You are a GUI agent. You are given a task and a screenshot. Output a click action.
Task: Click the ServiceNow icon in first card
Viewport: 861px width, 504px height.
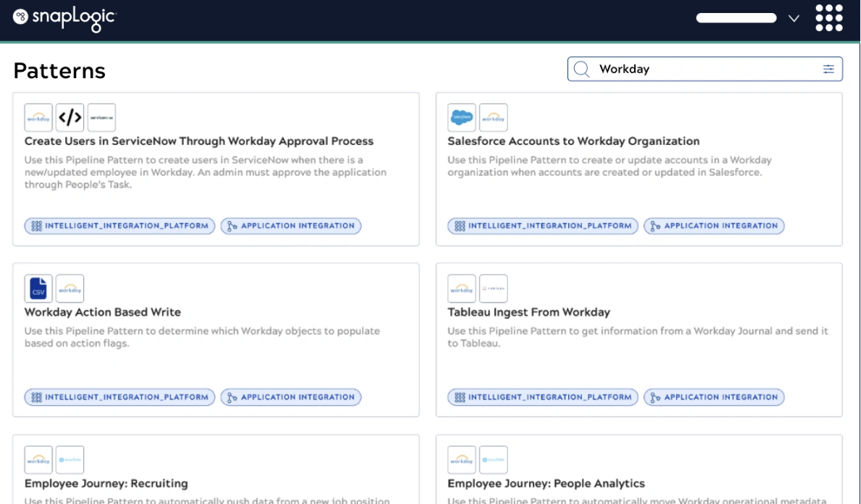click(101, 117)
